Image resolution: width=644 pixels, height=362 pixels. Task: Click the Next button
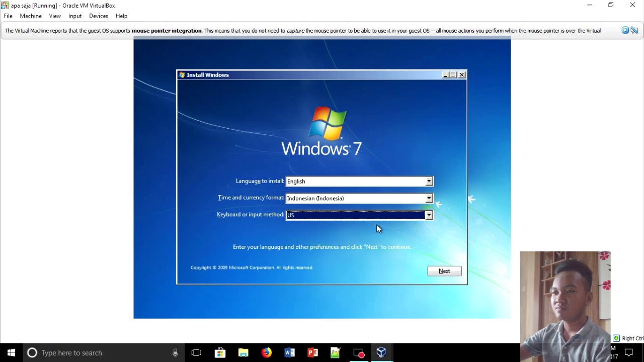(x=444, y=271)
